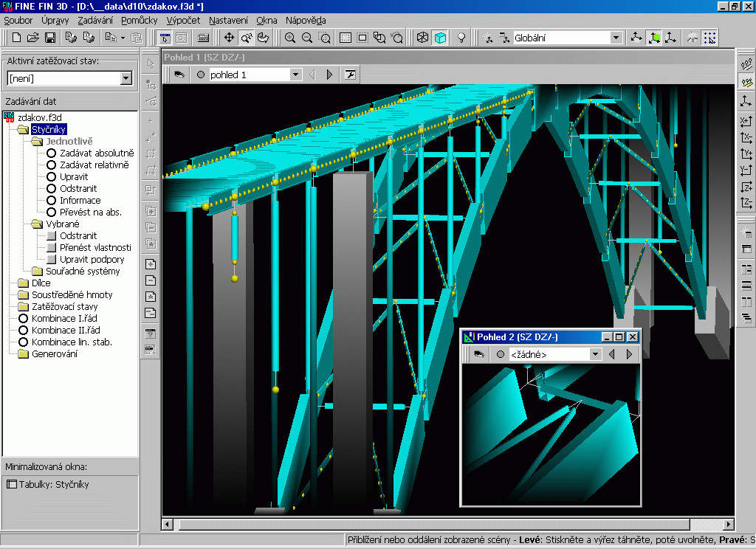This screenshot has width=756, height=549.
Task: Switch to wireframe cube display mode
Action: coord(423,38)
